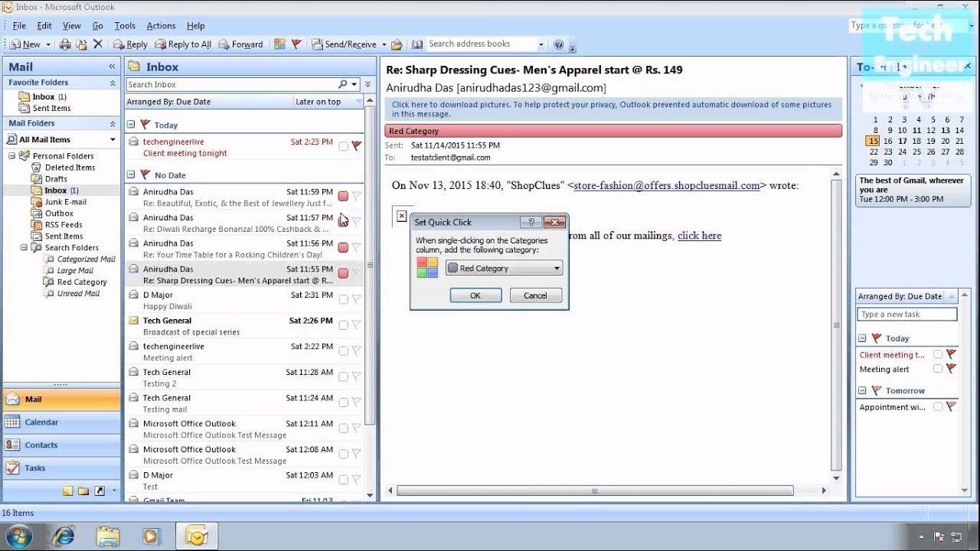This screenshot has width=980, height=551.
Task: Click Reply to All in toolbar
Action: (183, 44)
